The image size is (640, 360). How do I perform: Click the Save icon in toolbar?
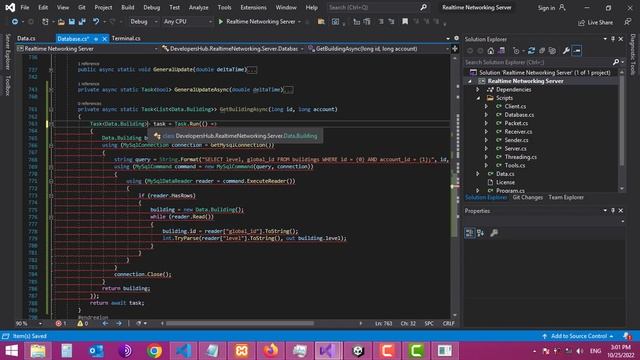(x=71, y=22)
